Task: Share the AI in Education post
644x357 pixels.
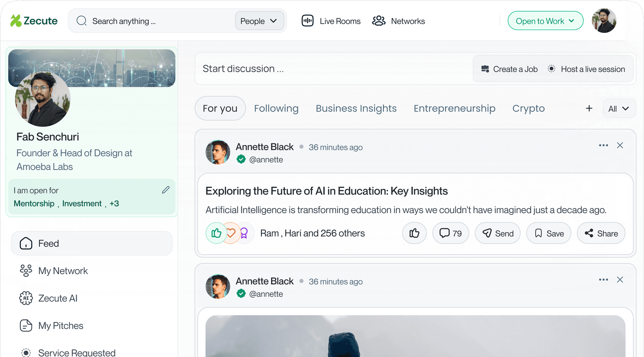Action: (601, 233)
